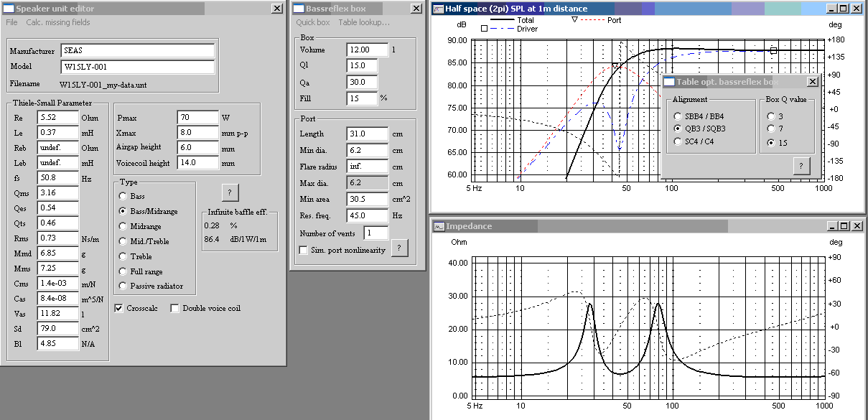
Task: Select the Bass/Midrange type
Action: click(x=123, y=212)
